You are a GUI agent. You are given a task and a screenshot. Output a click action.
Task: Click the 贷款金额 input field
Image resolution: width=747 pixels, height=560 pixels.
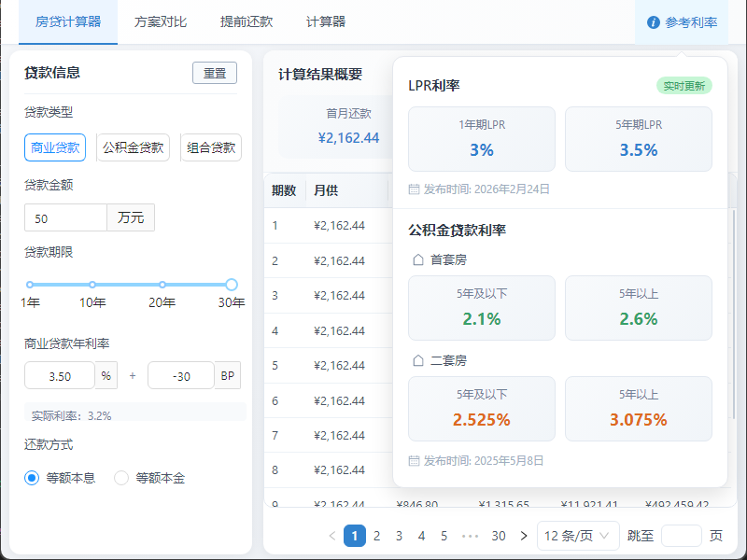(66, 218)
